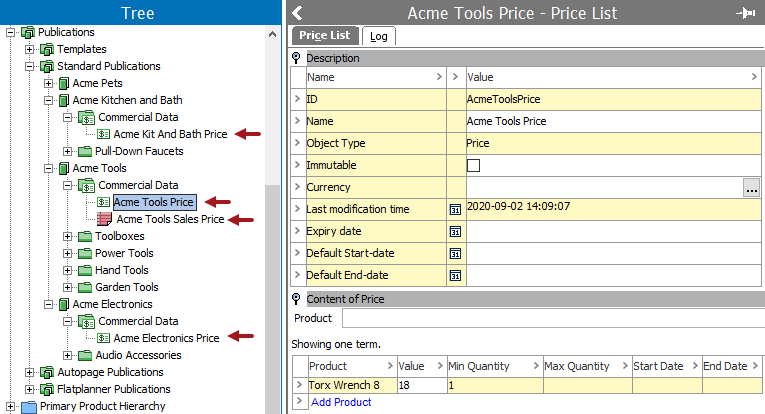Click the Acme Tools publication icon
The image size is (765, 414).
tap(64, 168)
